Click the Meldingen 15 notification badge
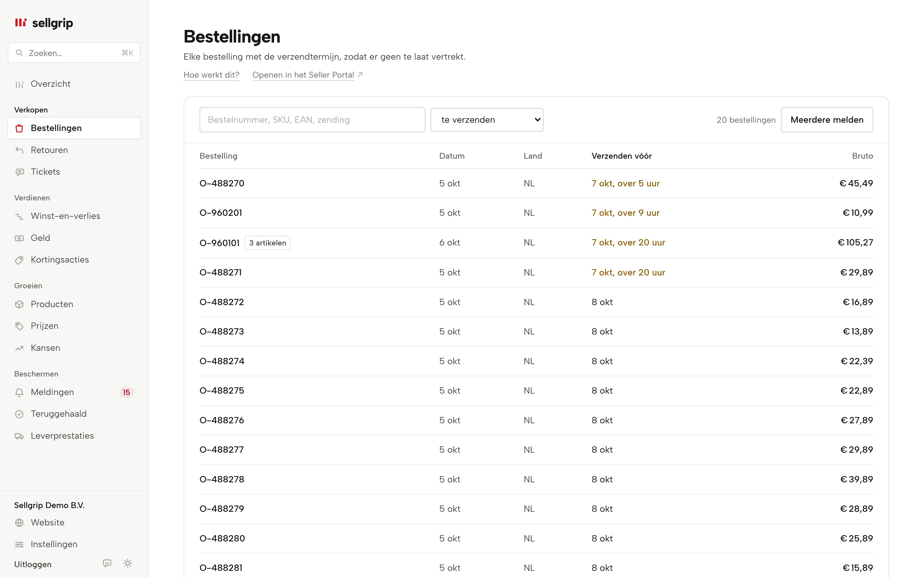Viewport: 924px width, 578px height. click(x=126, y=392)
